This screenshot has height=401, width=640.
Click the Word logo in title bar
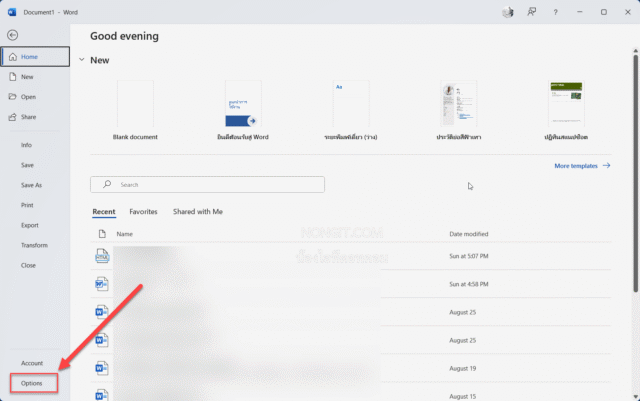coord(12,12)
